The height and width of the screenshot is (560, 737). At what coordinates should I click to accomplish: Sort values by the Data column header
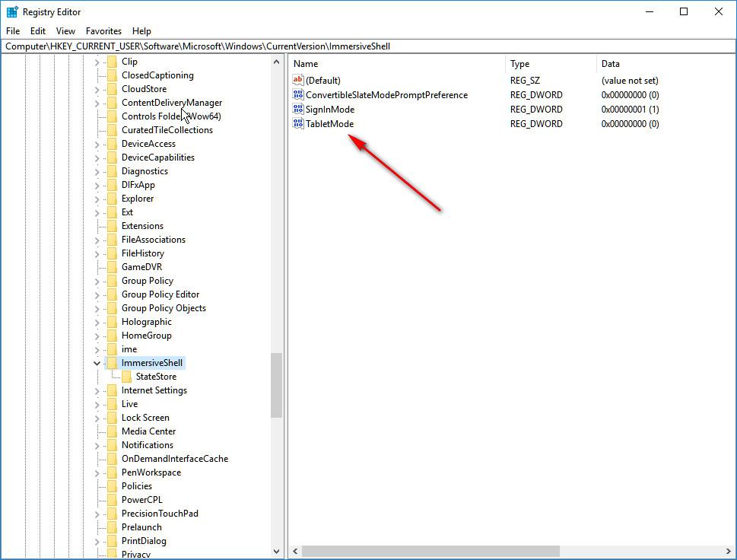click(x=666, y=63)
